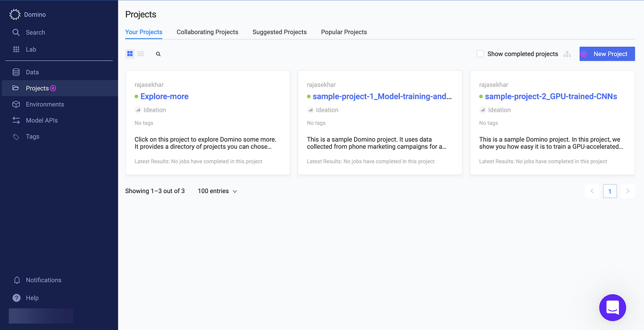Click the Help question mark icon
644x330 pixels.
coord(16,298)
